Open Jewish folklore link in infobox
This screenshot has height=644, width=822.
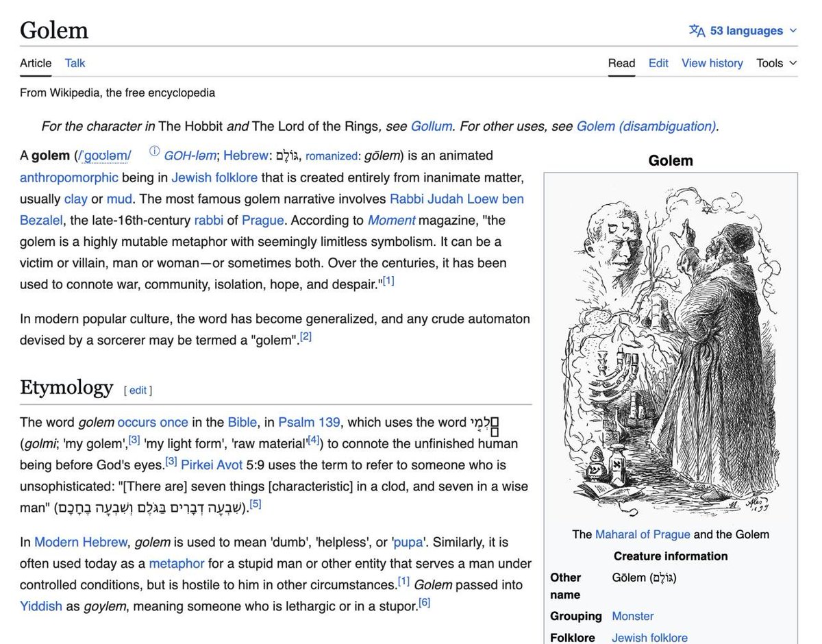650,638
